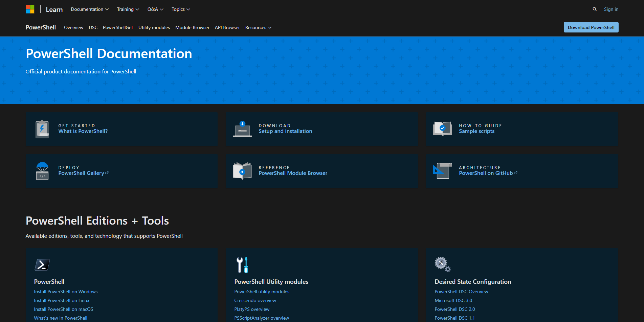Open Module Browser in the nav bar
Viewport: 644px width, 322px height.
192,27
